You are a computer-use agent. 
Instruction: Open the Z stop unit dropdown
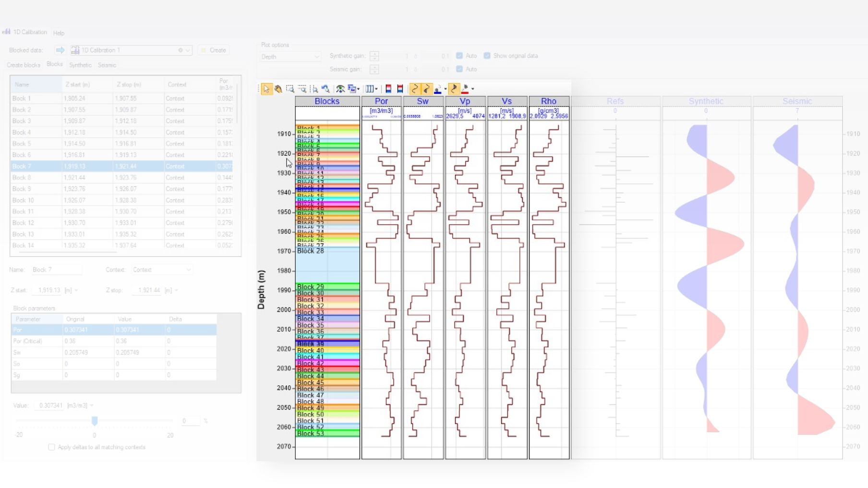tap(176, 290)
